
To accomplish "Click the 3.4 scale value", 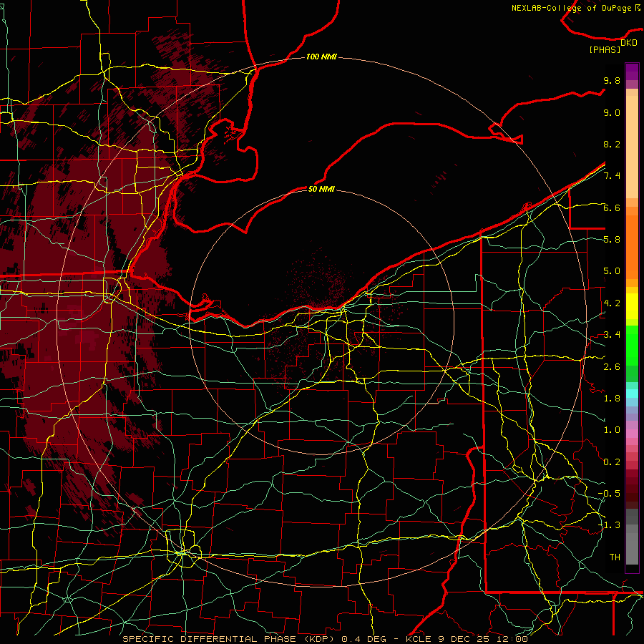I will click(x=612, y=335).
